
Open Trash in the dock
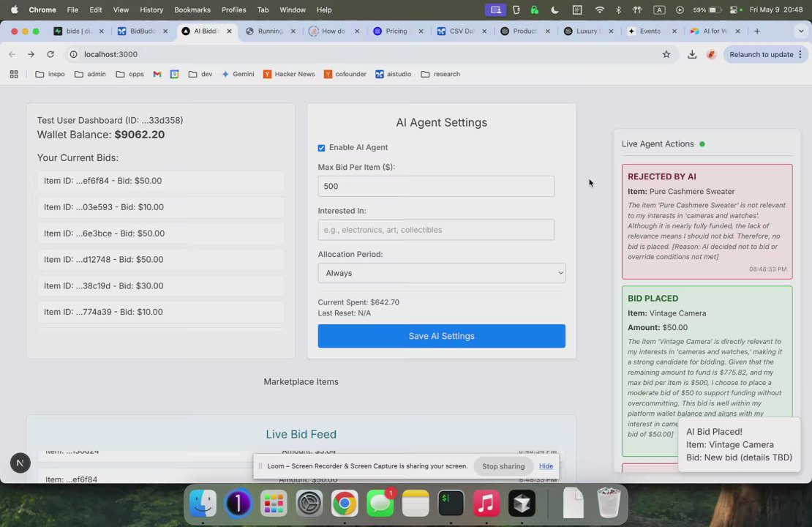pyautogui.click(x=609, y=503)
